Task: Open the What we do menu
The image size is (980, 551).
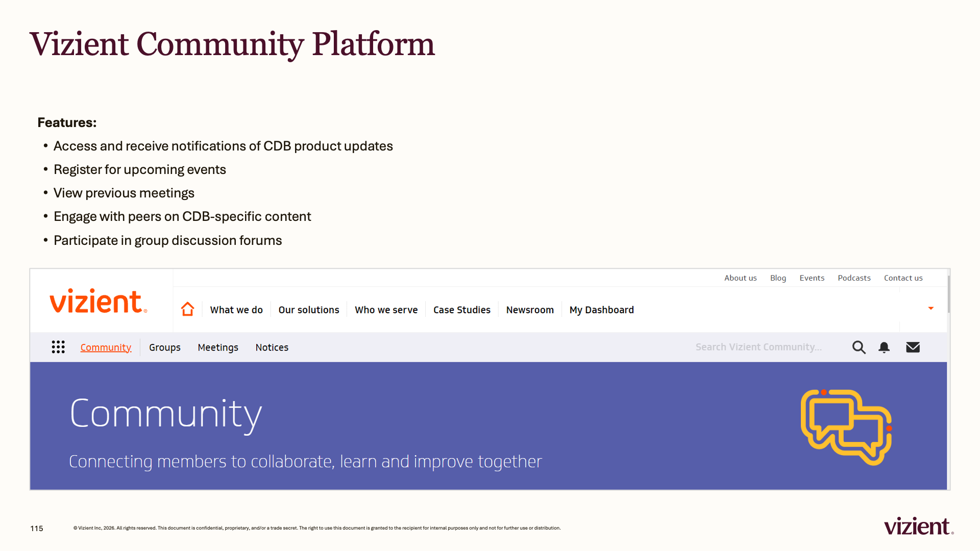Action: coord(236,310)
